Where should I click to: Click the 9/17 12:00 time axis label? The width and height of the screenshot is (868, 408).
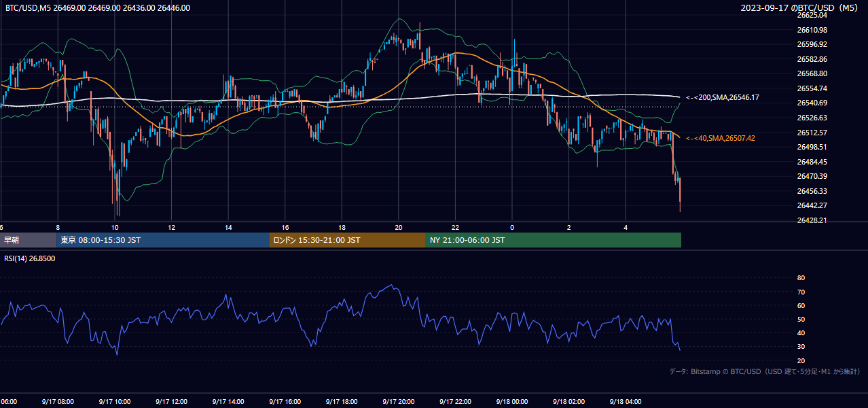tap(172, 402)
